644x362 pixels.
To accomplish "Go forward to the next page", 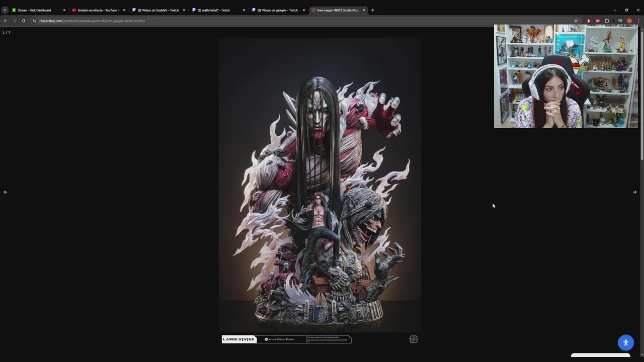I will pos(14,21).
